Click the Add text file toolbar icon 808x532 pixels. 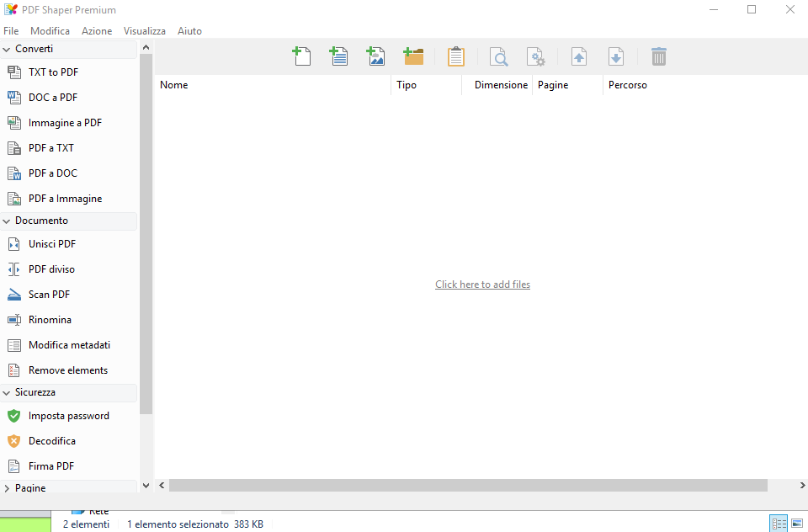[x=338, y=56]
